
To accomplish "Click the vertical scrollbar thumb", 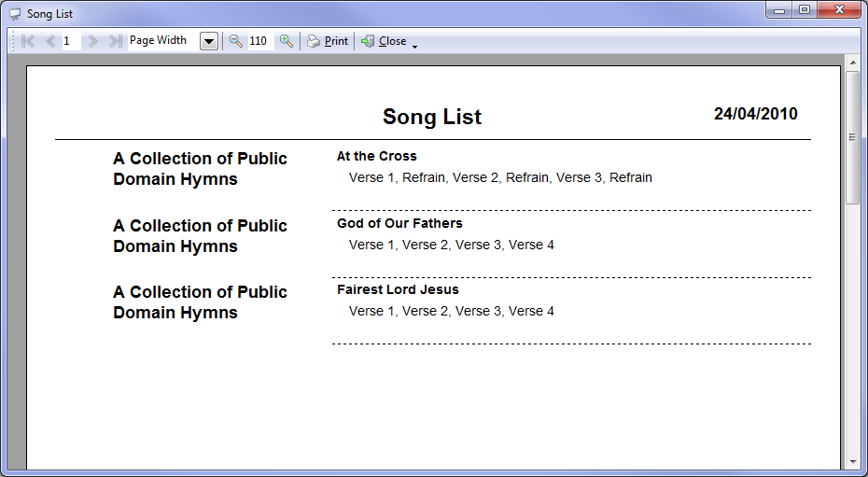I will point(852,137).
